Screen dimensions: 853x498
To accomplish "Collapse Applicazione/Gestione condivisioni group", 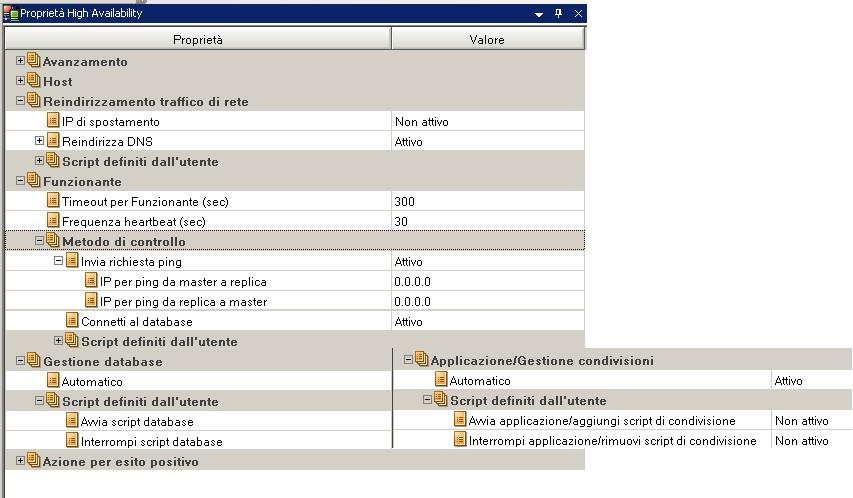I will [x=408, y=360].
